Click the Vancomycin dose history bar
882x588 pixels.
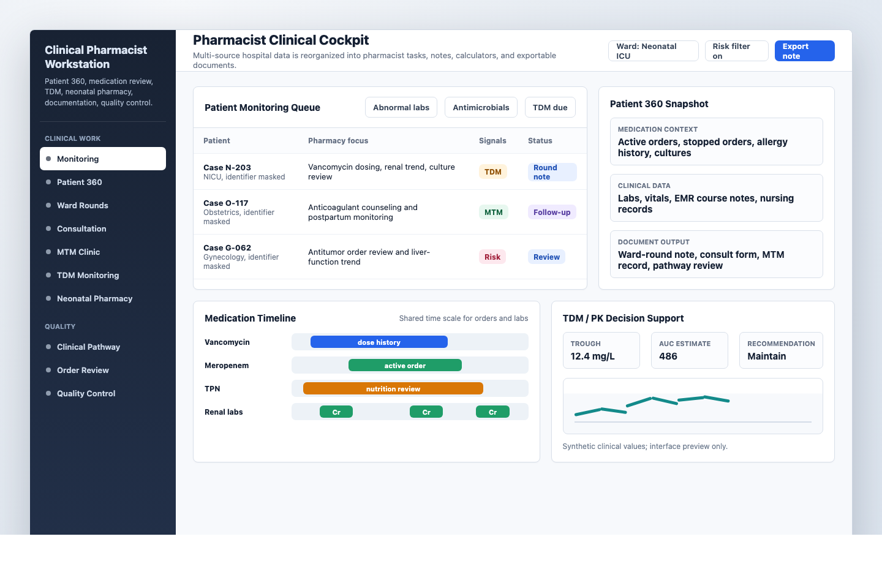[379, 342]
